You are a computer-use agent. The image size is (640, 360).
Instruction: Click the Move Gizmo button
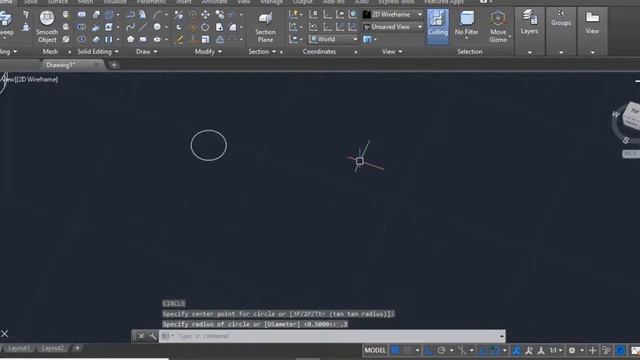coord(498,27)
